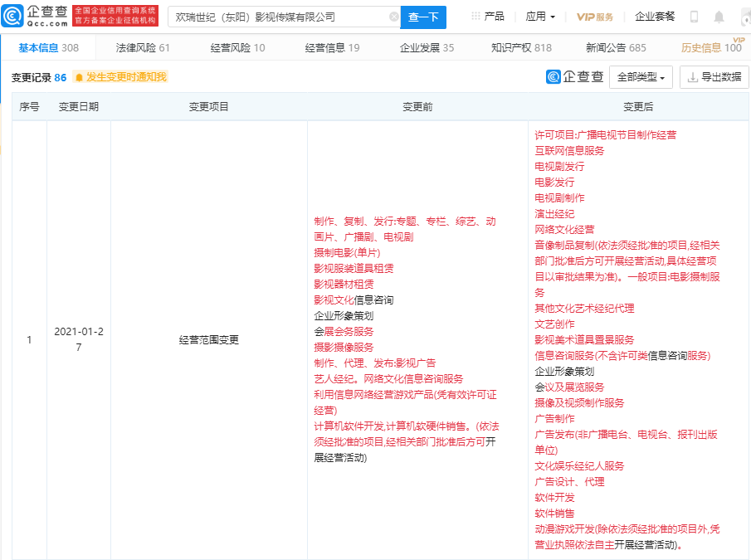Viewport: 751px width, 560px height.
Task: Open the Qcc.com 企查查 logo homepage
Action: [35, 16]
